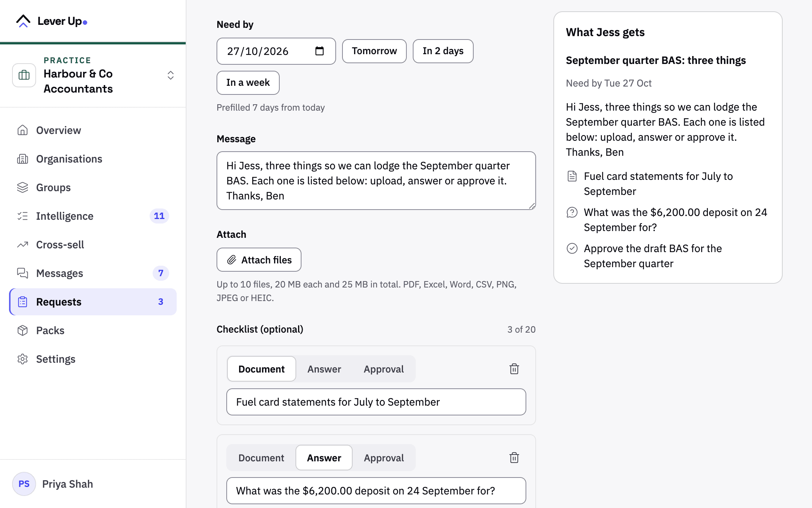Click the paperclip icon on Attach files
Viewport: 812px width, 508px height.
[x=232, y=260]
